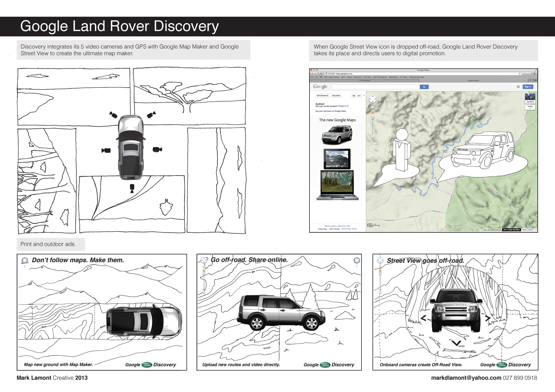Image resolution: width=555 pixels, height=392 pixels.
Task: Click the browser address bar URL
Action: [x=344, y=74]
